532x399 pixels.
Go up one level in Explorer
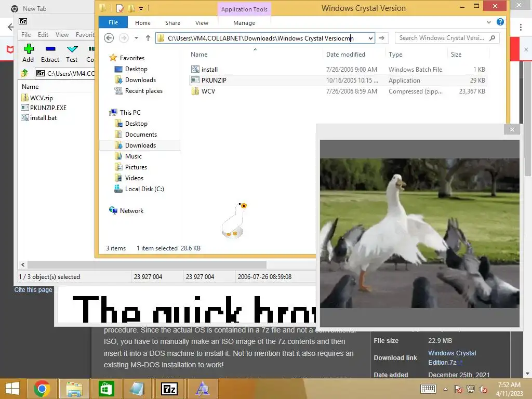tap(148, 38)
